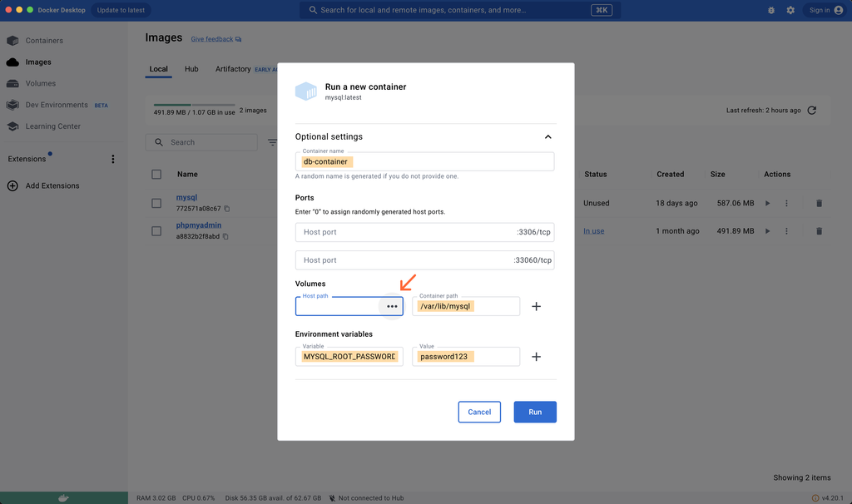The image size is (852, 504).
Task: Open the image list filter icon
Action: pyautogui.click(x=272, y=142)
